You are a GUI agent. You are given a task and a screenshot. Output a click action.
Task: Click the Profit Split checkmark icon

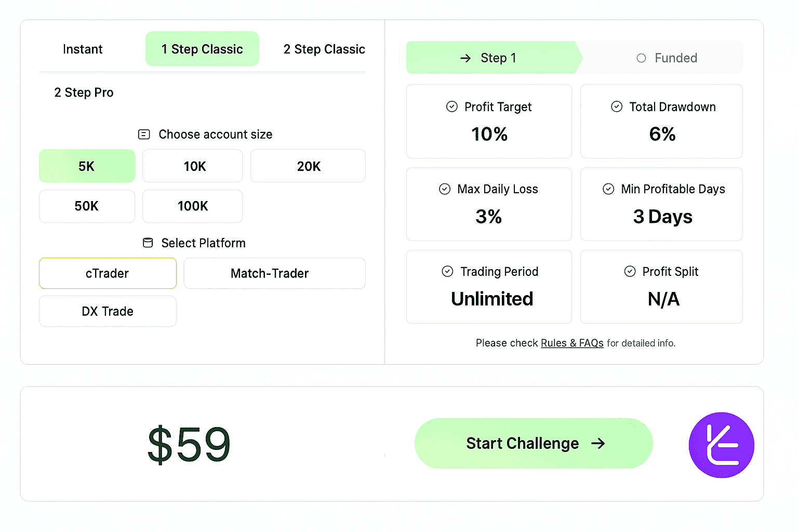click(x=630, y=271)
